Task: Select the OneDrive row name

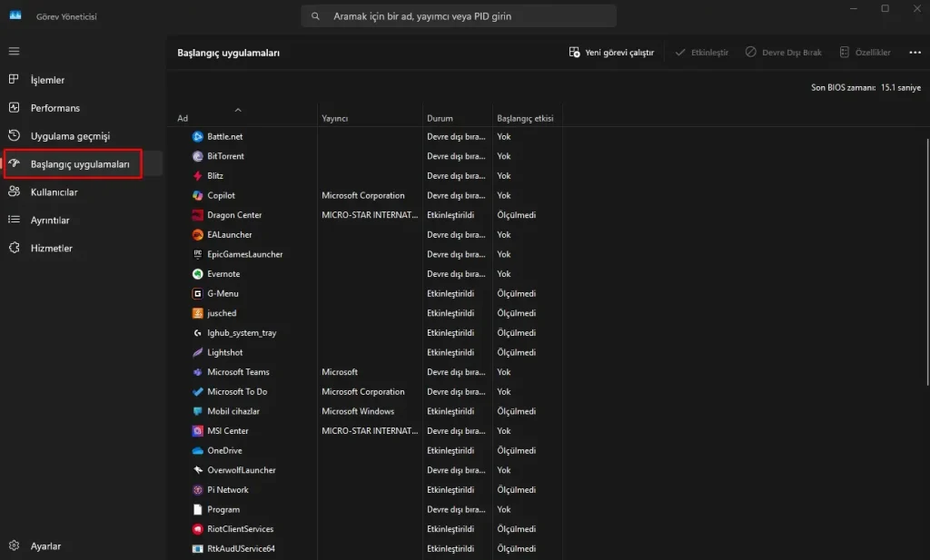Action: pyautogui.click(x=224, y=450)
